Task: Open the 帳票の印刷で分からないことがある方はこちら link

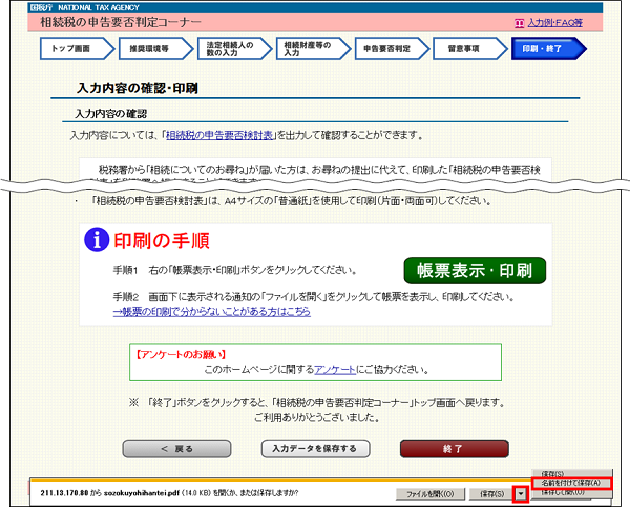Action: point(212,312)
